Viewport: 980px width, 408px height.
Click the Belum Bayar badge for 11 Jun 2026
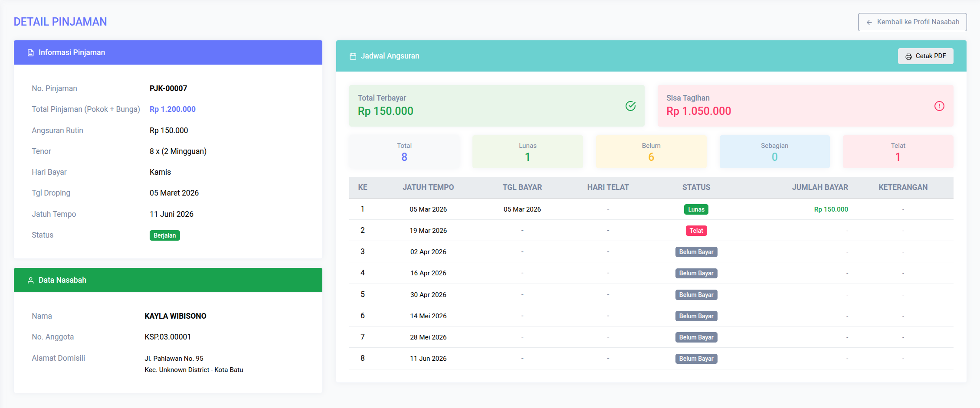click(696, 359)
